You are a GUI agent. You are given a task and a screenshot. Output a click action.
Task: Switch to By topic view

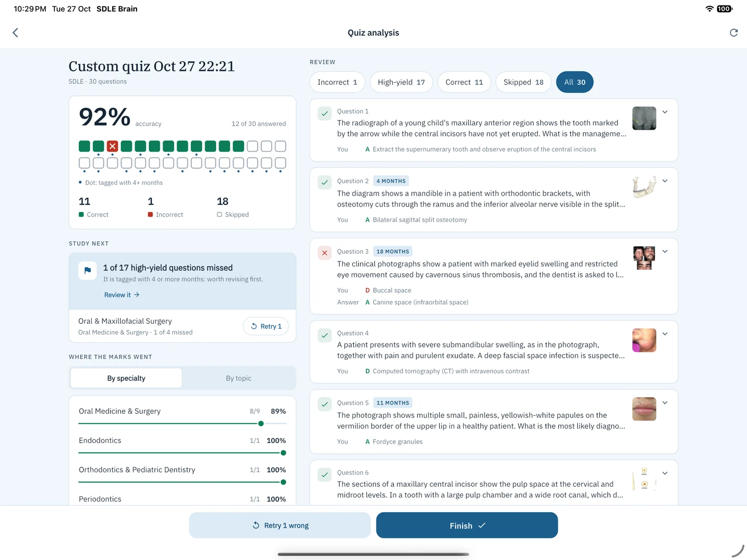239,378
